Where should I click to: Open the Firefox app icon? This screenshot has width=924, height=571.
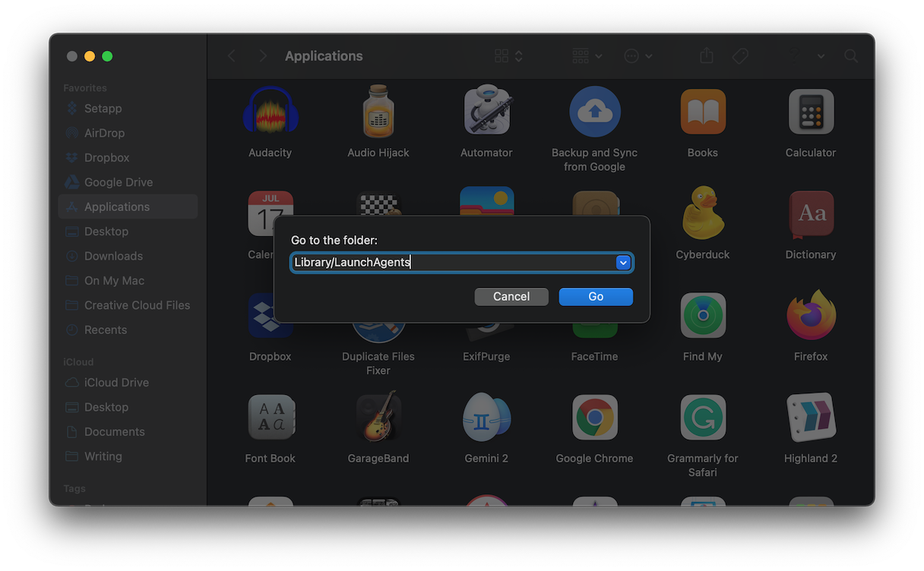point(811,315)
